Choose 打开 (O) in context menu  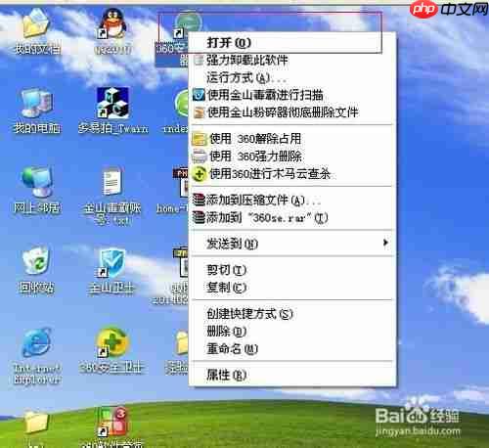(x=292, y=43)
